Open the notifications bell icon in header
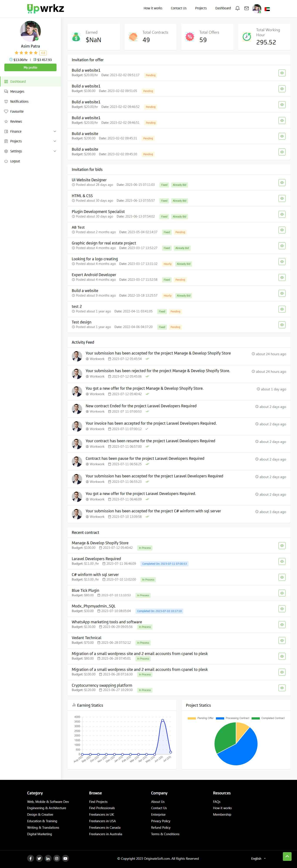 coord(238,8)
